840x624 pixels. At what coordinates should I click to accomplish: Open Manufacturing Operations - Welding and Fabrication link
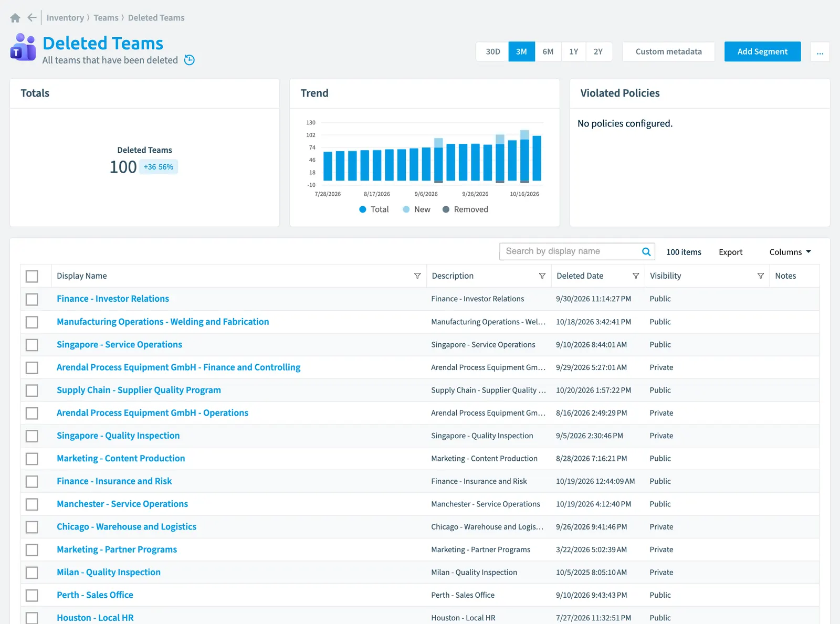pyautogui.click(x=163, y=322)
